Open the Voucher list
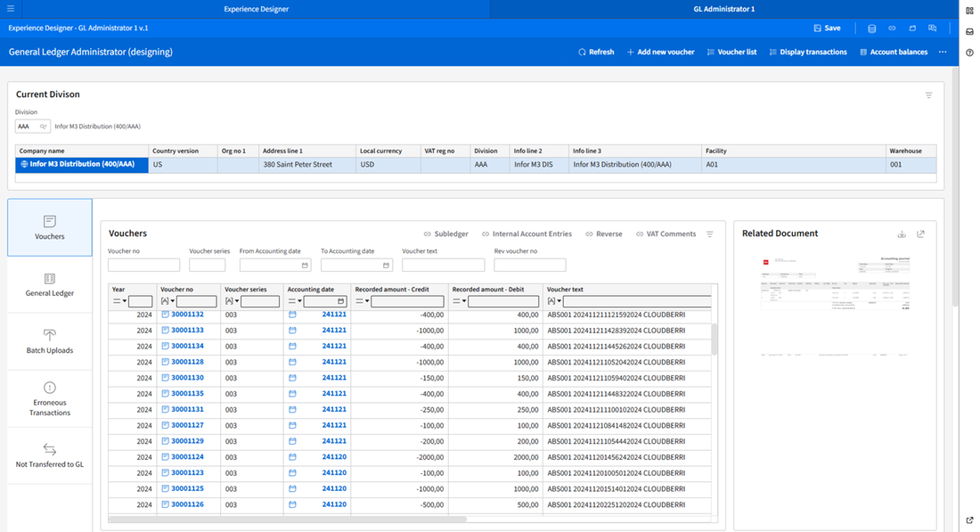This screenshot has width=980, height=532. (731, 52)
